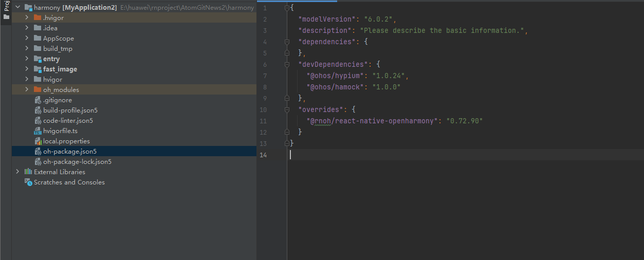
Task: Click the harmony project module icon
Action: pos(28,8)
